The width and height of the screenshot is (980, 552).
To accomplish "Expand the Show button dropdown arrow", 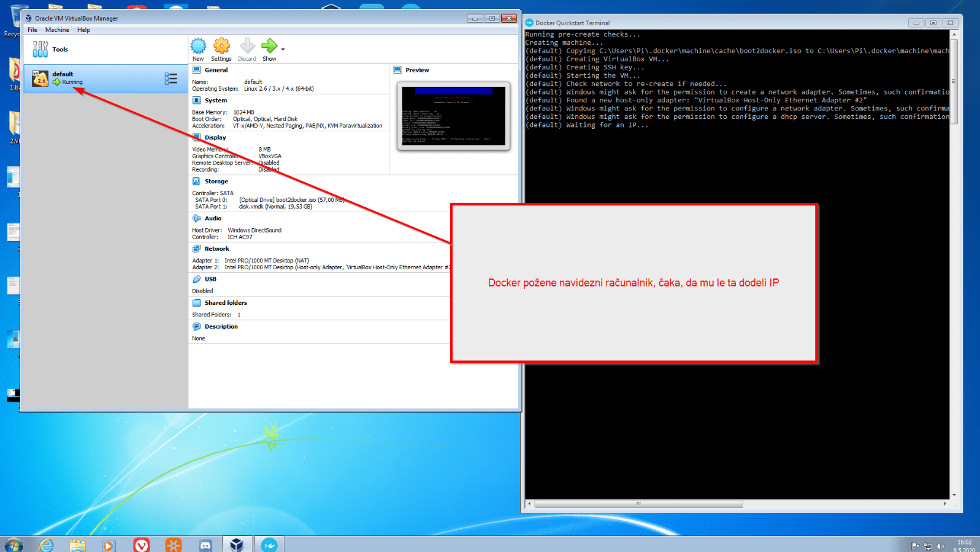I will pos(283,49).
